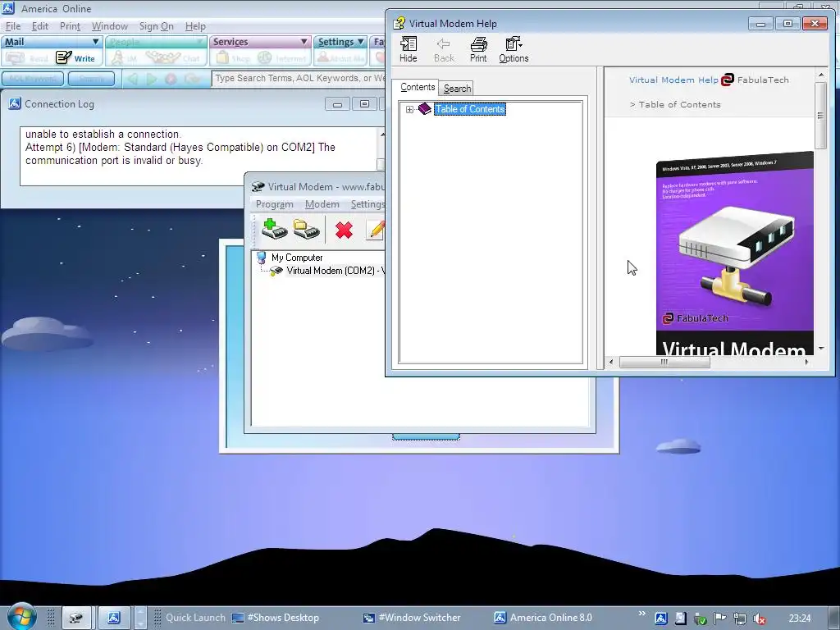Click the Write mail icon in AOL toolbar

point(64,57)
